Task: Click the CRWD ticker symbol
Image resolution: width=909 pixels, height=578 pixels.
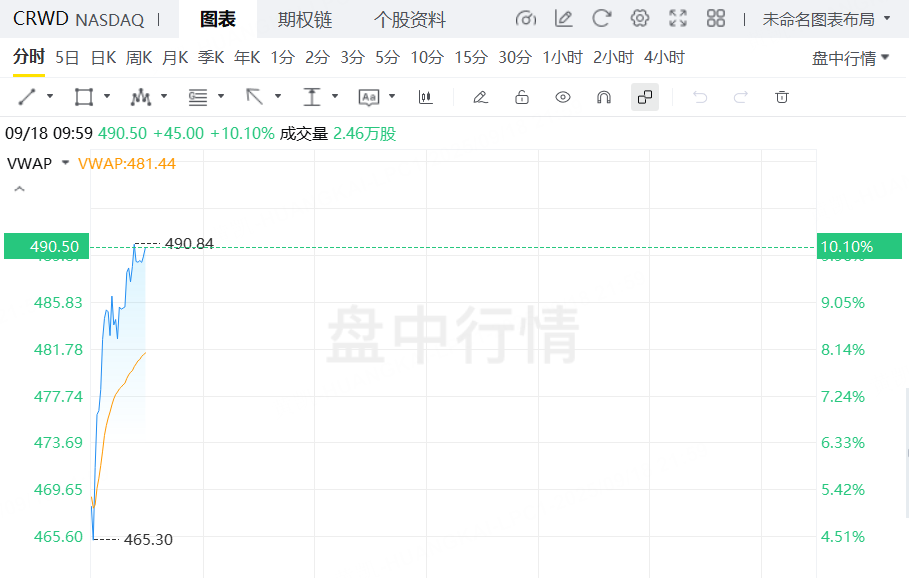Action: tap(41, 19)
